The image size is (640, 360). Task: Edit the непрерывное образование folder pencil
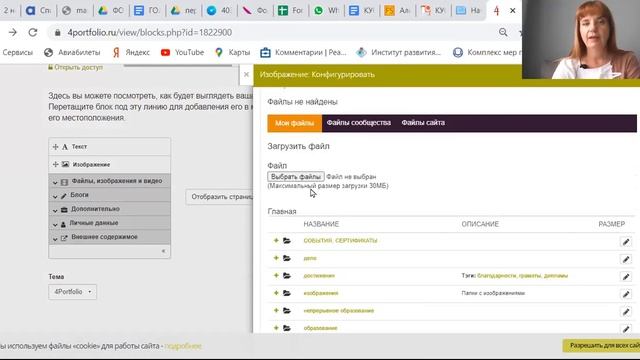tap(626, 312)
